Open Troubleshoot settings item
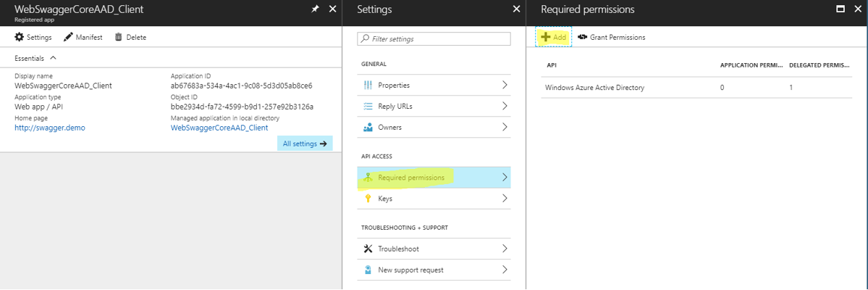Image resolution: width=868 pixels, height=290 pixels. click(434, 249)
